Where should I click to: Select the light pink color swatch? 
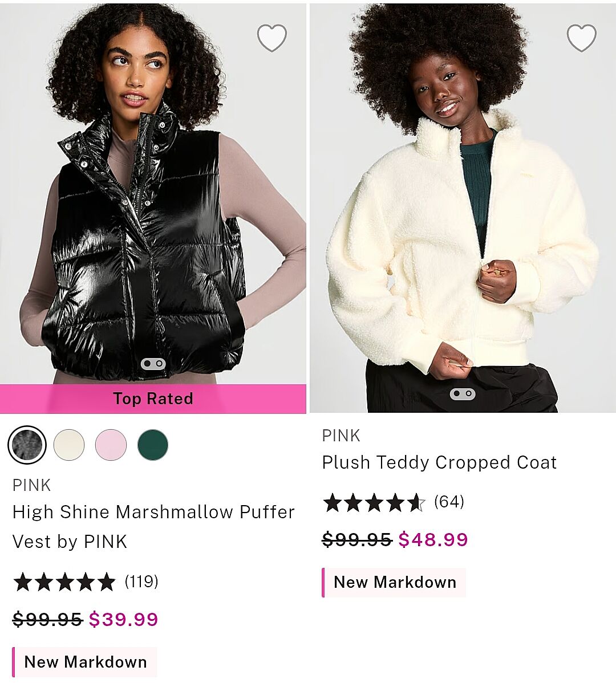coord(111,445)
